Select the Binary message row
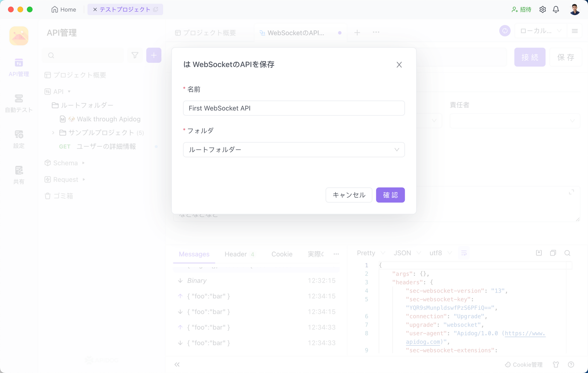Screen dimensions: 588x373 pyautogui.click(x=256, y=281)
